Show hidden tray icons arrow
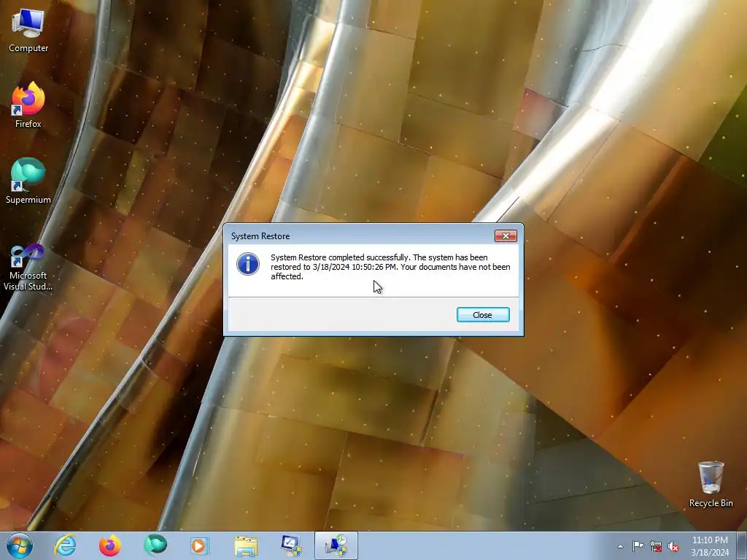This screenshot has width=747, height=560. point(620,546)
